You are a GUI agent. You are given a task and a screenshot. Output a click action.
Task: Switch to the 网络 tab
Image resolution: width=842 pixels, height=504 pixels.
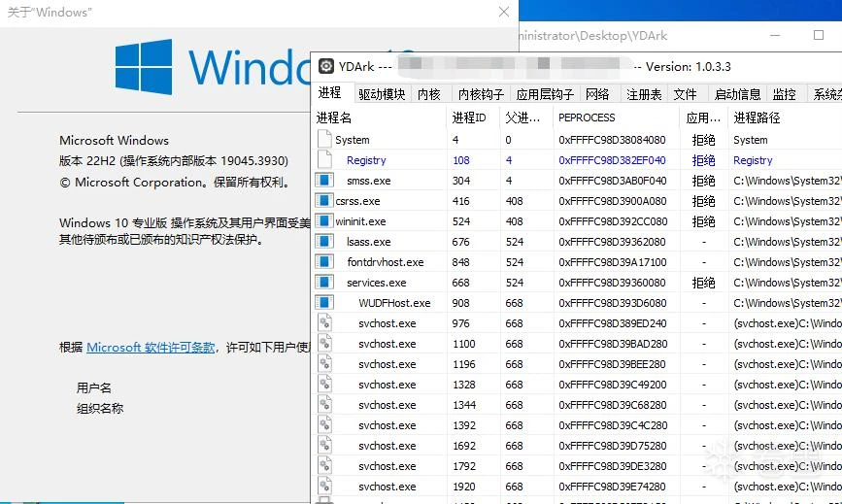(x=597, y=94)
